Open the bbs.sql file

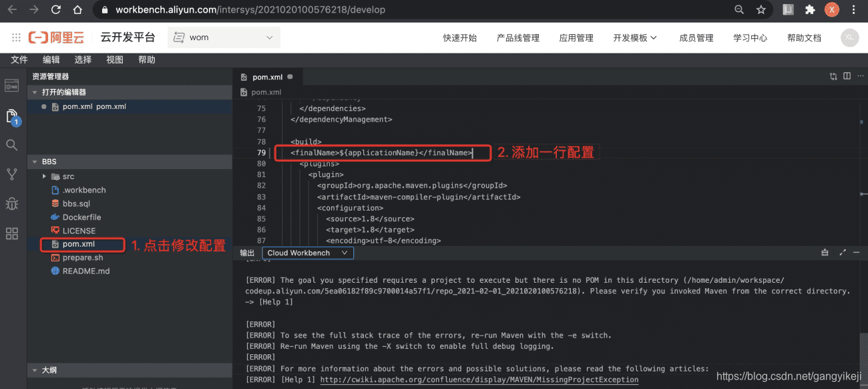[x=76, y=203]
